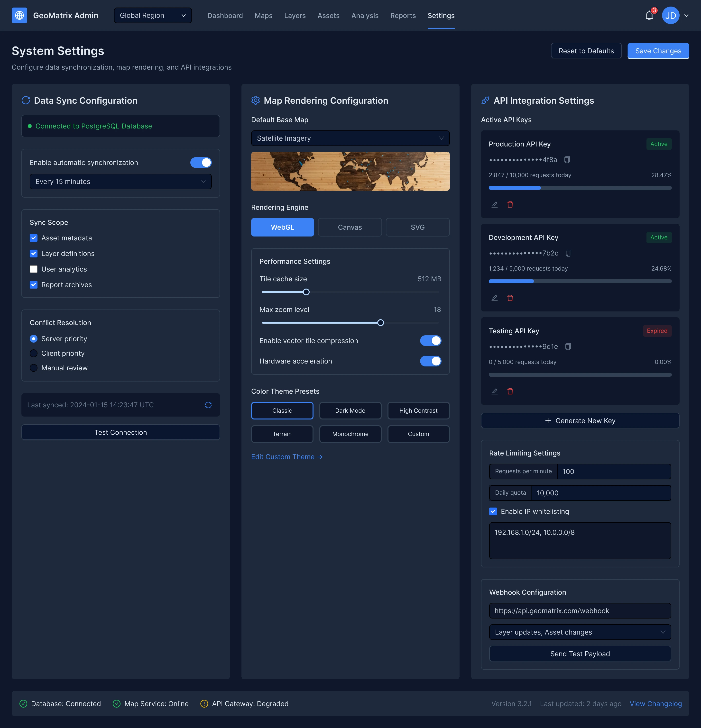Open the Edit Custom Theme link
Viewport: 701px width, 728px height.
pos(286,457)
